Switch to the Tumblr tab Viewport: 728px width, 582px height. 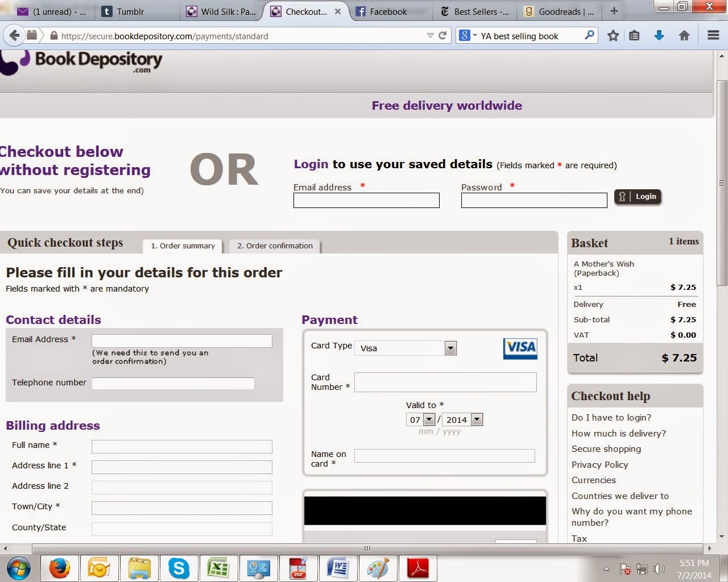tap(136, 11)
